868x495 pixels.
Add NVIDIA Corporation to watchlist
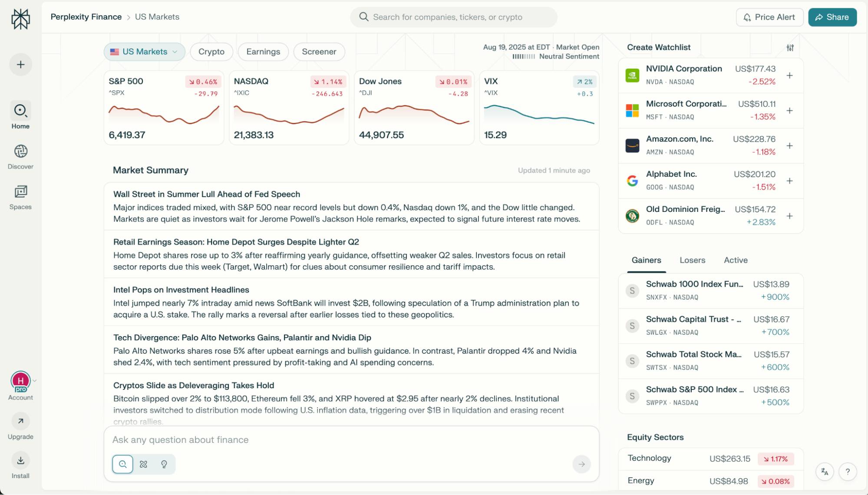(789, 76)
